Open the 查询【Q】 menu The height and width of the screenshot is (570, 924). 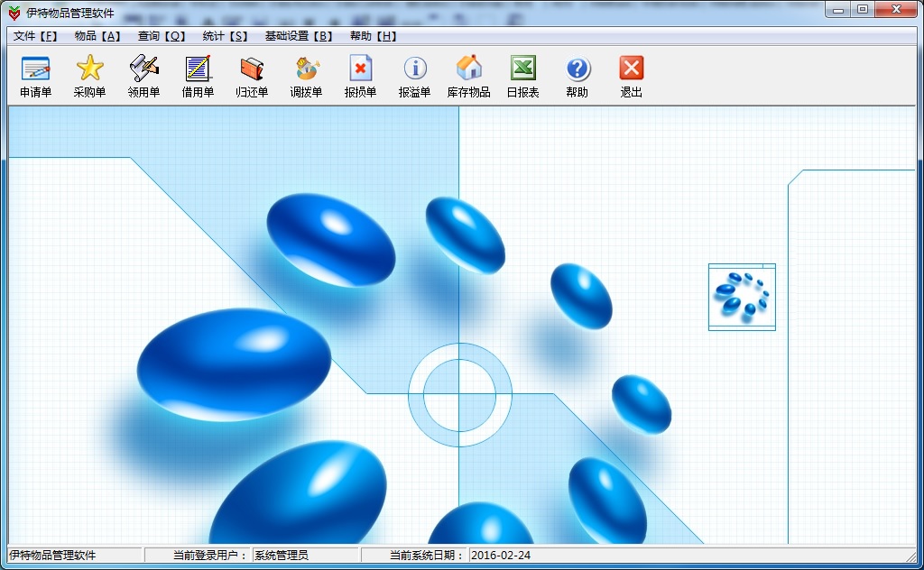click(x=162, y=36)
